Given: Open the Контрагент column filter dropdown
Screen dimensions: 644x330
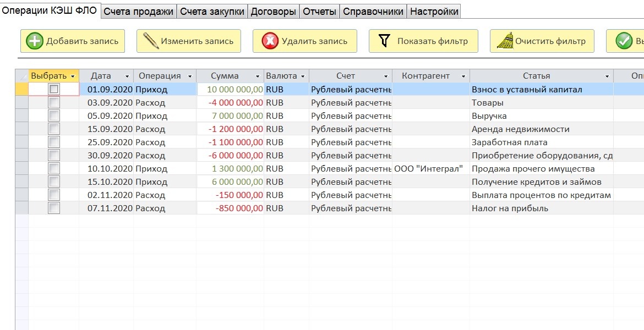Looking at the screenshot, I should (x=463, y=76).
